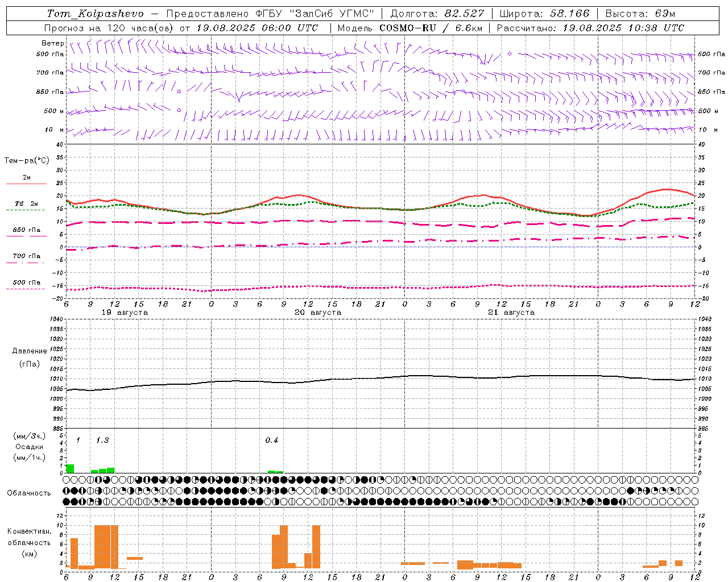Select the '700 гПа' temperature legend label
Viewport: 728px width, 582px height.
tap(27, 256)
